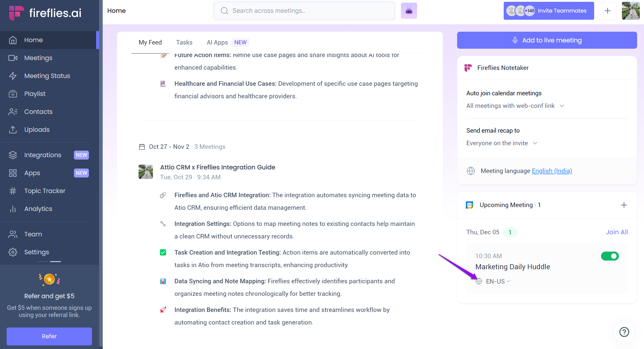
Task: Click the help question mark icon
Action: 624,332
